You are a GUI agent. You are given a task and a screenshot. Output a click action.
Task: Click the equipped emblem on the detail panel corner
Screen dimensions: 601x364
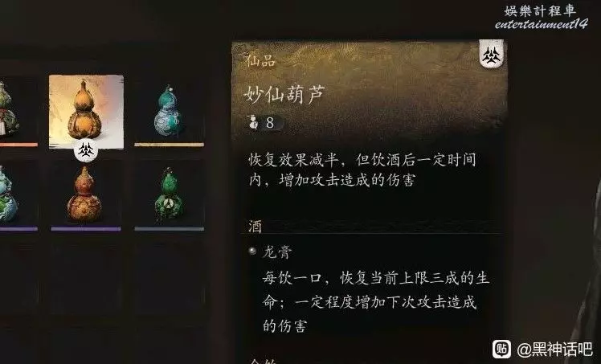[x=492, y=54]
